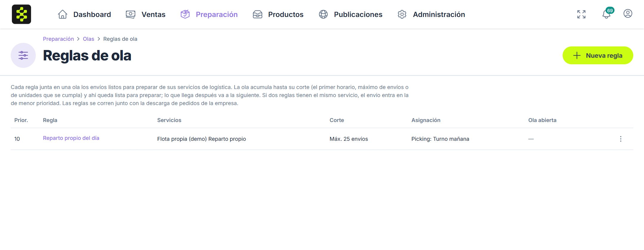This screenshot has width=644, height=250.
Task: Click the Ola abierta column header
Action: 542,120
